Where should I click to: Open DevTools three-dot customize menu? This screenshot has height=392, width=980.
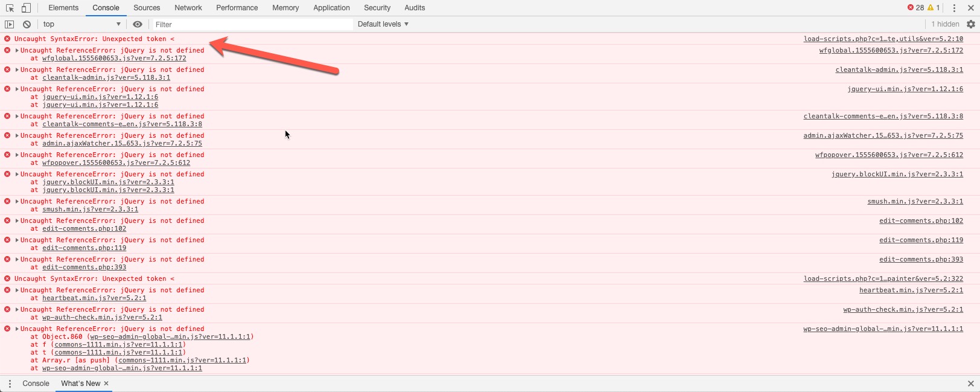coord(954,8)
